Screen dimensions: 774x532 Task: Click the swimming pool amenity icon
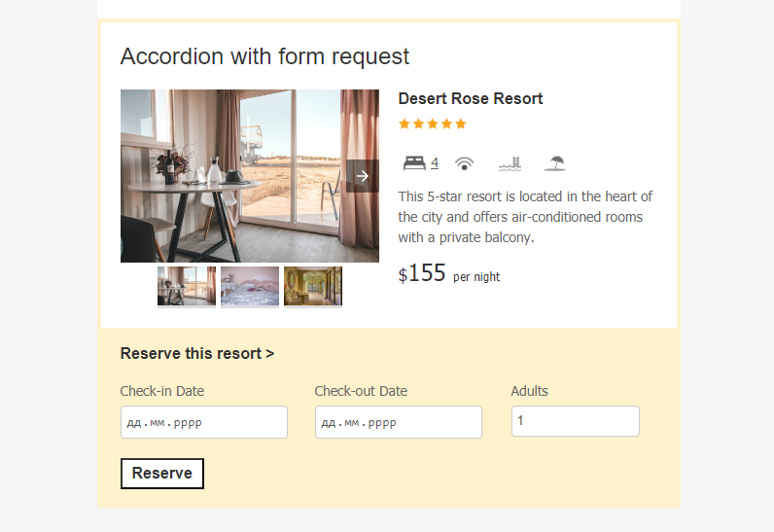[510, 163]
